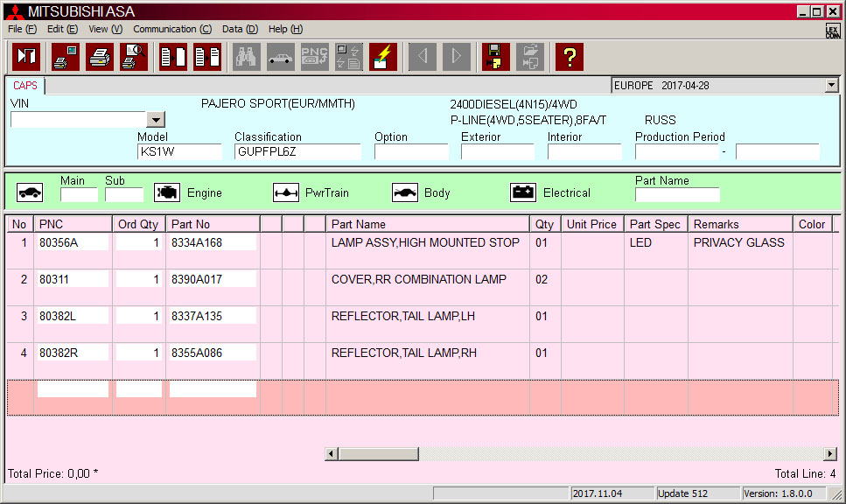Click the grayed car model toolbar icon
The width and height of the screenshot is (846, 504).
[281, 57]
